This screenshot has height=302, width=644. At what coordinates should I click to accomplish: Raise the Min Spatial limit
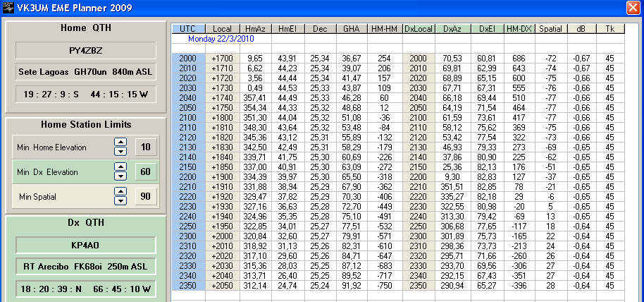tap(120, 192)
